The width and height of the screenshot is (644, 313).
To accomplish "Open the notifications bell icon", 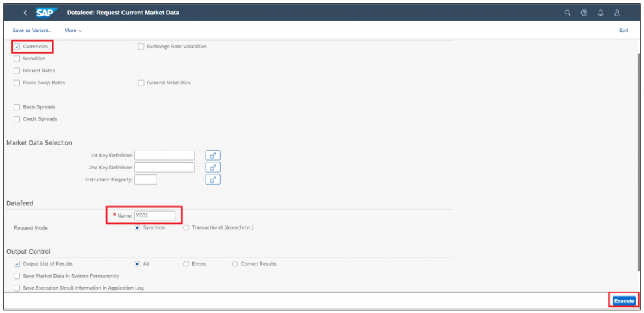I will point(601,13).
